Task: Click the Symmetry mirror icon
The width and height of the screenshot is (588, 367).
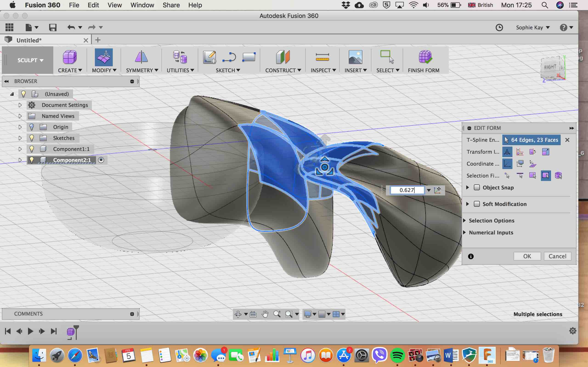Action: (x=141, y=57)
